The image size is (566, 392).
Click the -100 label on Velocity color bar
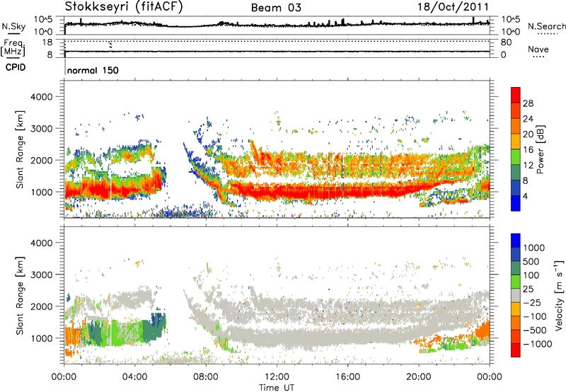click(x=535, y=316)
